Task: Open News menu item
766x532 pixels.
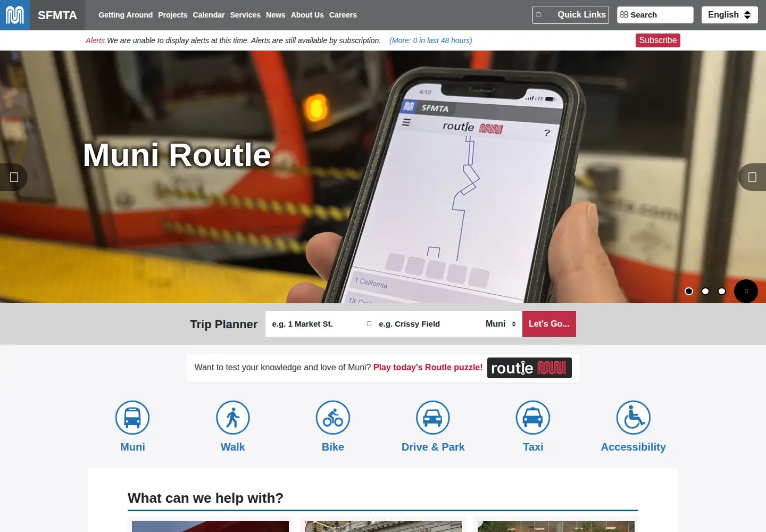Action: click(276, 15)
